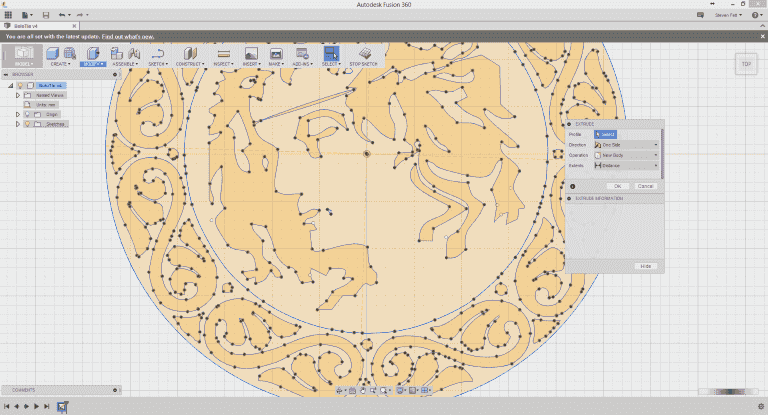Image resolution: width=768 pixels, height=415 pixels.
Task: Toggle visibility bulb of BoloTie v4 root
Action: click(x=21, y=85)
